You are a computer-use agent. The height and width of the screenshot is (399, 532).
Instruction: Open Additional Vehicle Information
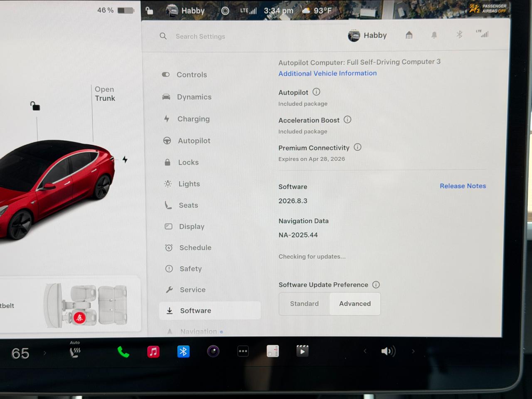pos(328,73)
